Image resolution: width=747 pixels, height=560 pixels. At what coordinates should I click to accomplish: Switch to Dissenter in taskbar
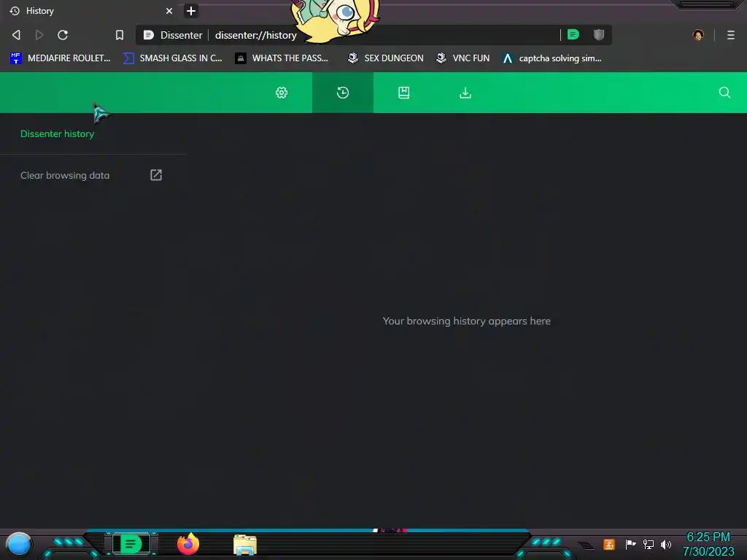(x=131, y=544)
